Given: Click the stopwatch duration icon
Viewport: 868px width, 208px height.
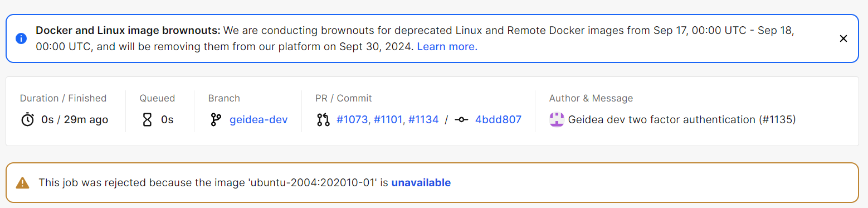Looking at the screenshot, I should pos(27,119).
